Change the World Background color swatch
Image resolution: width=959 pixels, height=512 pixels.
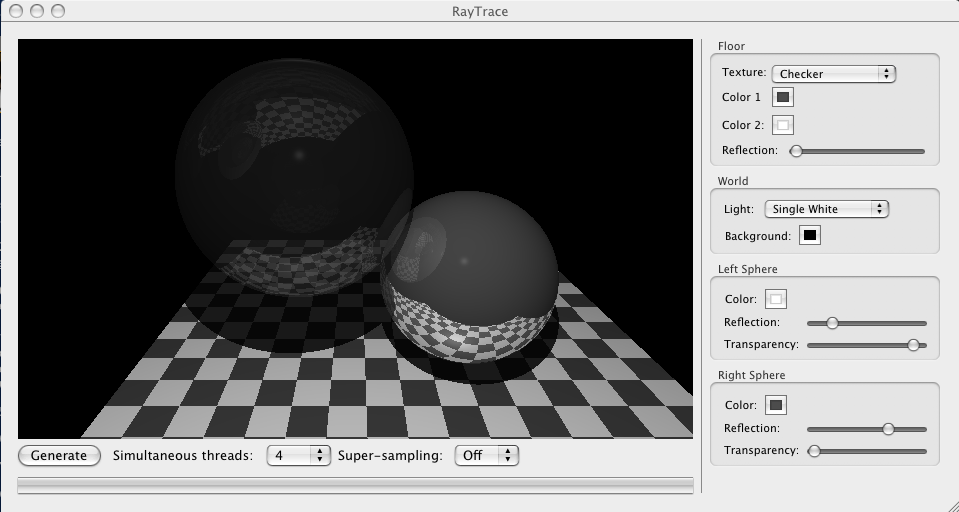[810, 236]
